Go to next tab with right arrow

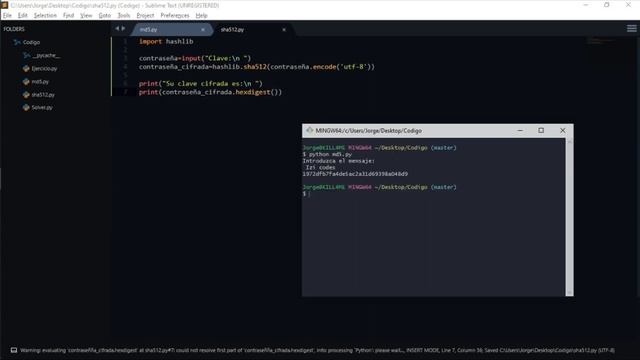coord(123,29)
